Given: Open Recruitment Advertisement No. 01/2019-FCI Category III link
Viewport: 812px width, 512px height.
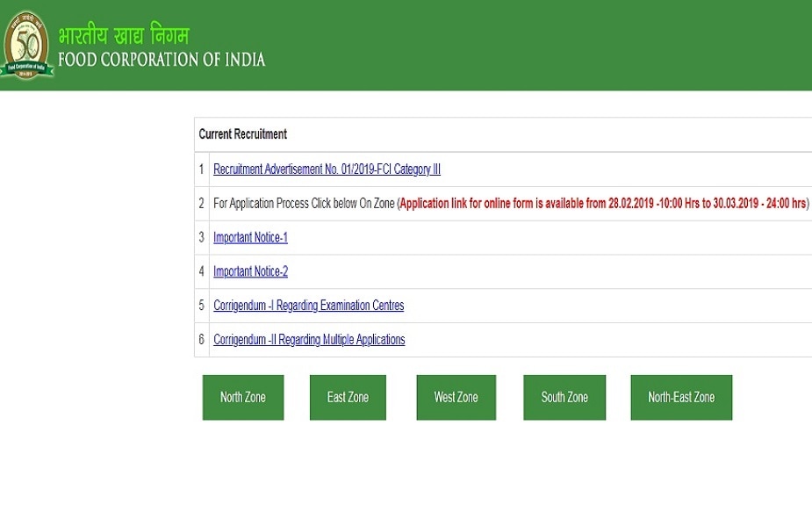Looking at the screenshot, I should coord(327,169).
